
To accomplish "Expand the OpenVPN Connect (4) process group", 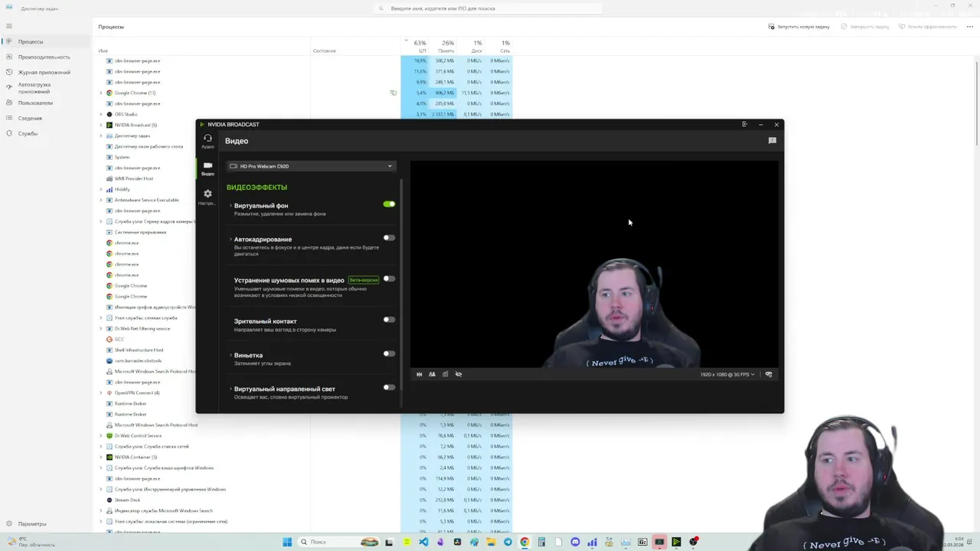I will click(100, 393).
